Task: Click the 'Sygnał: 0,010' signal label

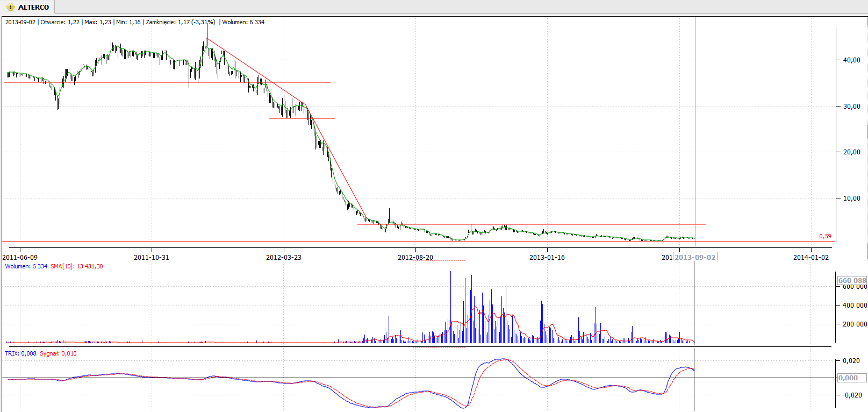Action: tap(58, 353)
